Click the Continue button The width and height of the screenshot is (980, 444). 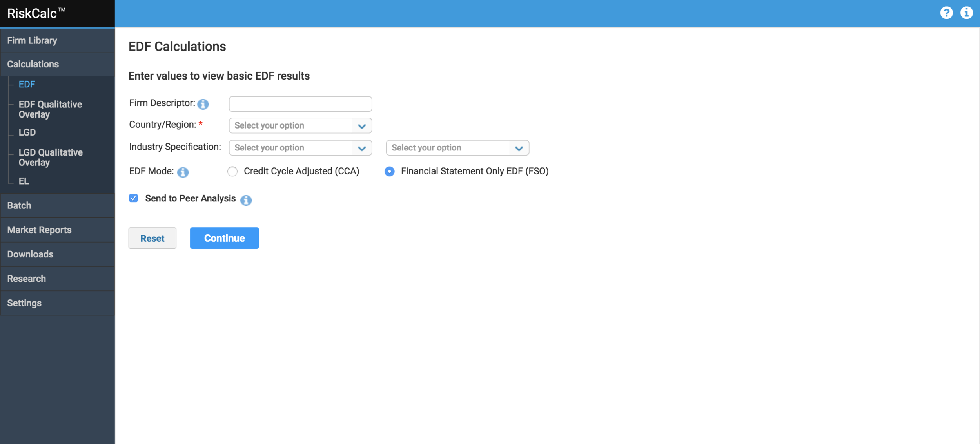[224, 238]
